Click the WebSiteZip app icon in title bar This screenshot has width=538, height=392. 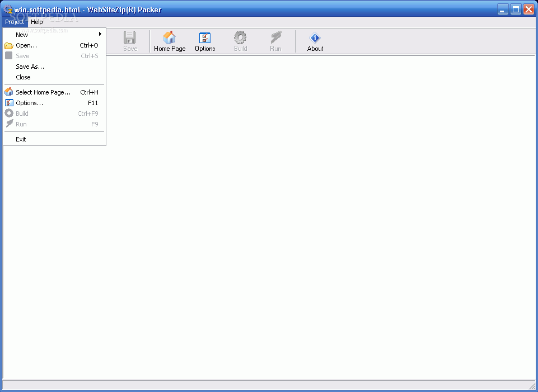tap(8, 10)
